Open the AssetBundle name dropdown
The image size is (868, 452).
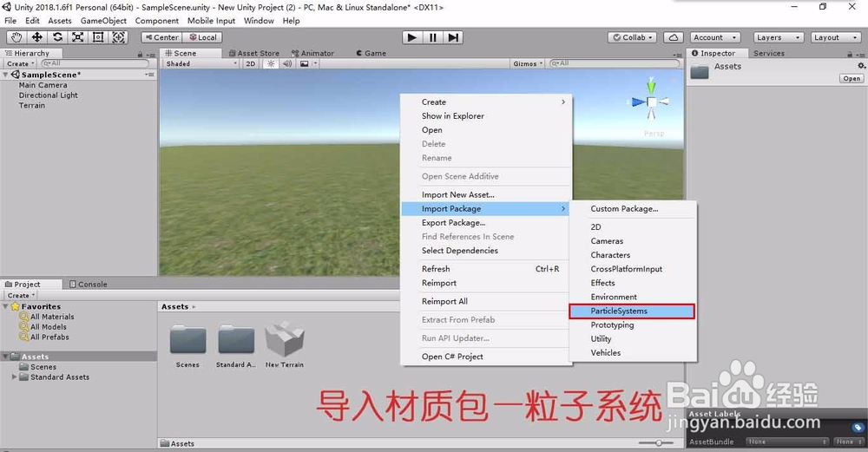[787, 442]
